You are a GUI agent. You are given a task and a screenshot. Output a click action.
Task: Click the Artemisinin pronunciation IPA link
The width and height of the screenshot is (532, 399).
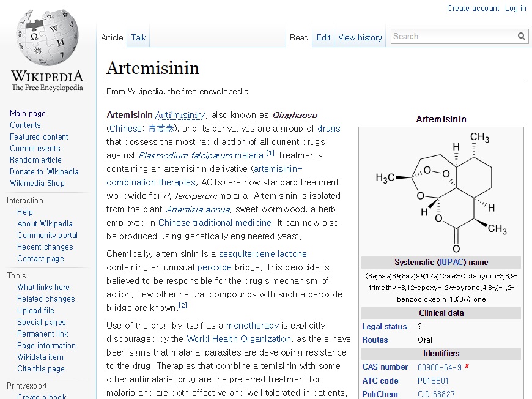tap(180, 115)
